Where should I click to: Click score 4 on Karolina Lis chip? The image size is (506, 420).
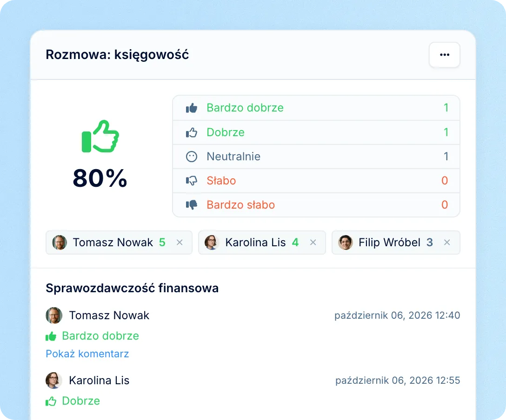click(x=295, y=243)
